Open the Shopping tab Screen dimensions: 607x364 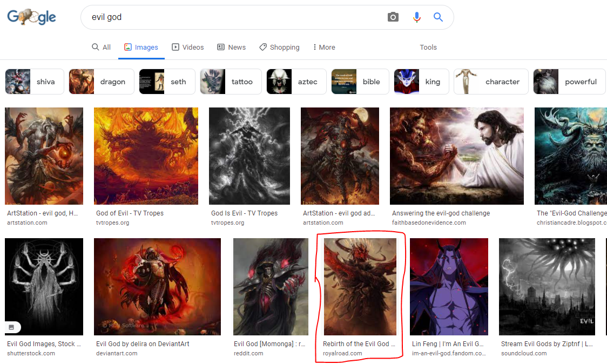tap(280, 47)
